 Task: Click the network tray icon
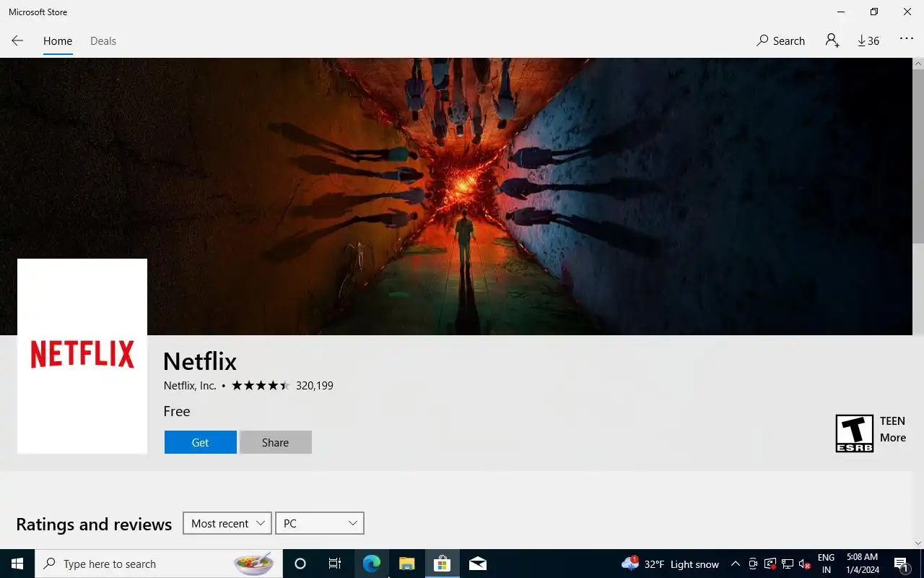coord(788,564)
